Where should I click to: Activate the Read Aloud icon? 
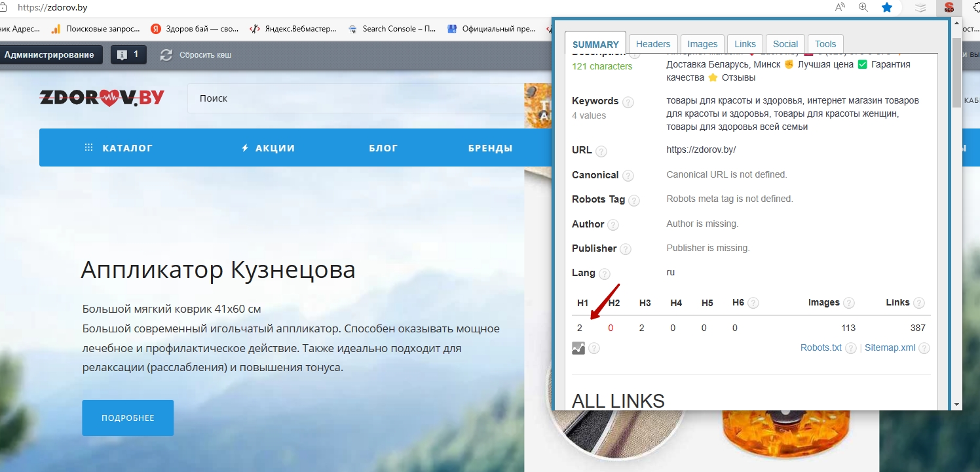coord(840,8)
